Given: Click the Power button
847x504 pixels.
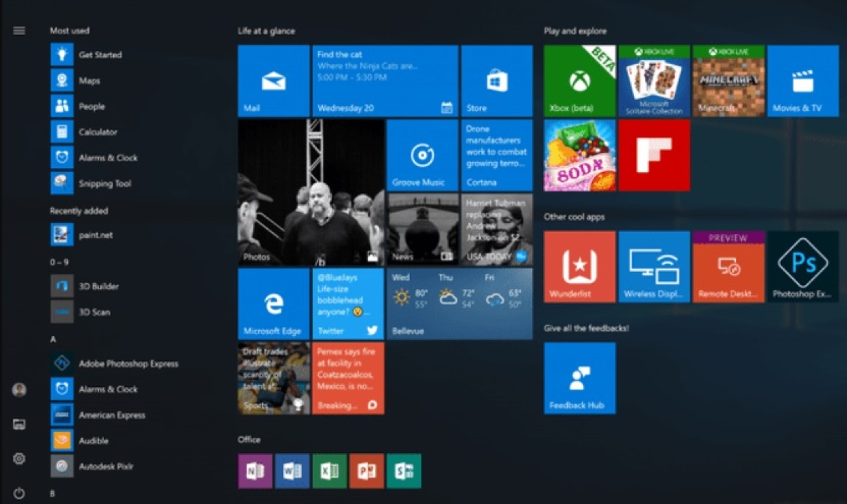Looking at the screenshot, I should (19, 493).
